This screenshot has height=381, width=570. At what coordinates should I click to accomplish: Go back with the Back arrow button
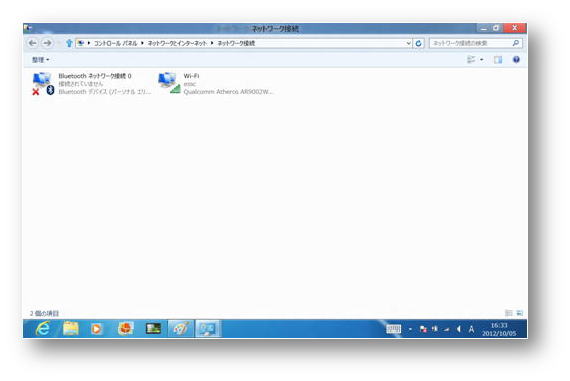[x=32, y=43]
